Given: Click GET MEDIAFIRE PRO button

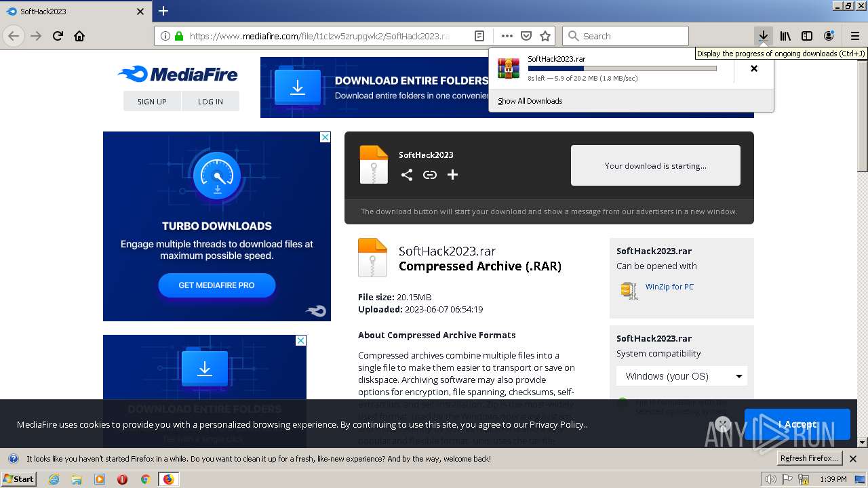Looking at the screenshot, I should coord(217,285).
